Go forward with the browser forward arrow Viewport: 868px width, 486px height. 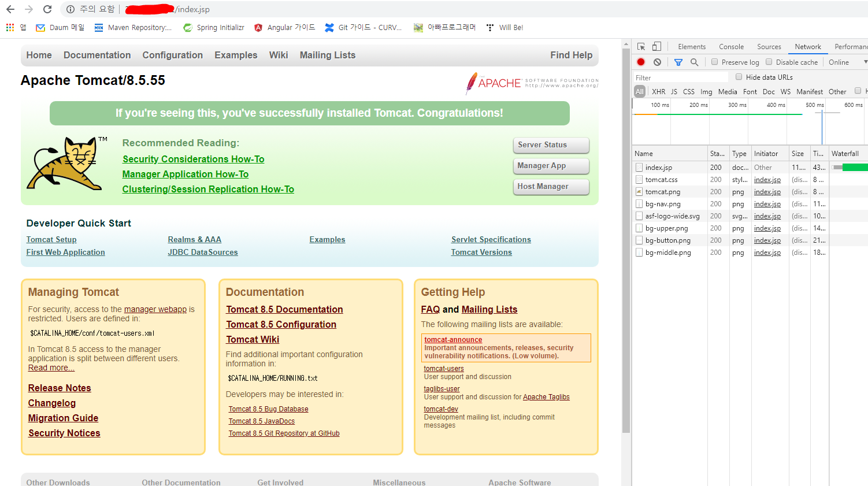(29, 9)
